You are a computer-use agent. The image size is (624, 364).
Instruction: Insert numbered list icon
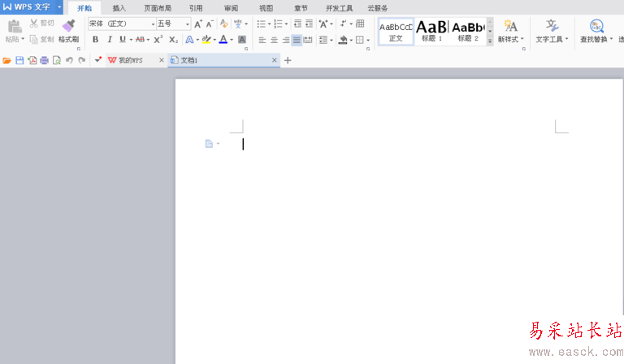point(278,24)
